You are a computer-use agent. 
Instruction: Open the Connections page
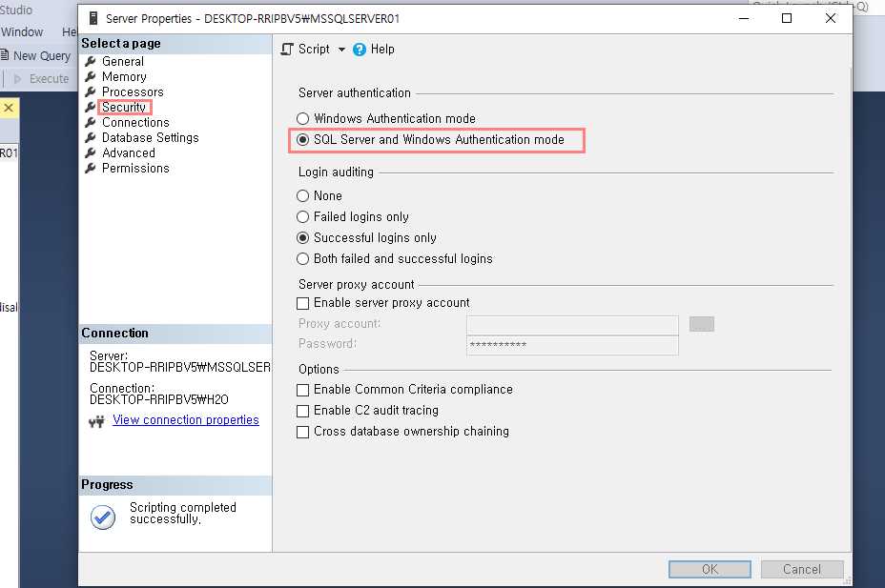(x=134, y=122)
